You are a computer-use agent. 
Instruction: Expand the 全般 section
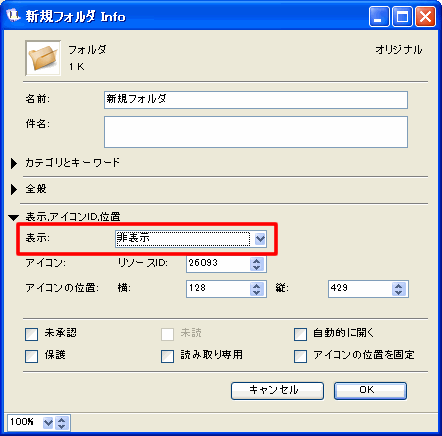(x=14, y=189)
